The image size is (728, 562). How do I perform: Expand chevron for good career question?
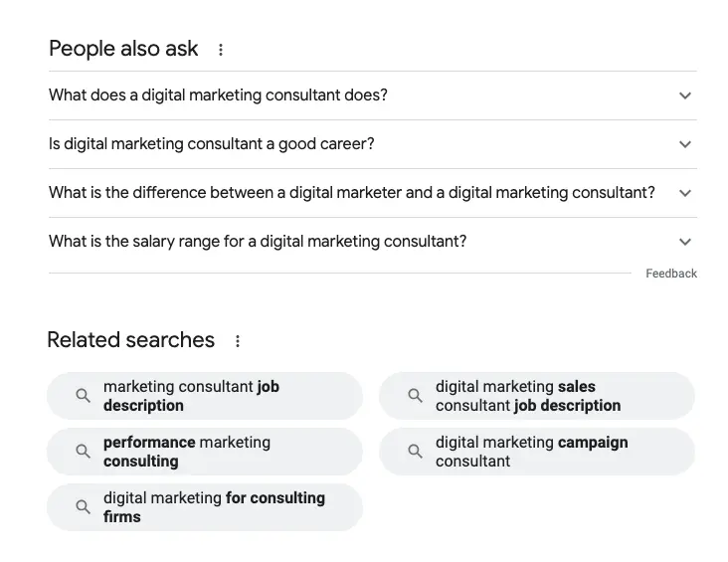(684, 144)
